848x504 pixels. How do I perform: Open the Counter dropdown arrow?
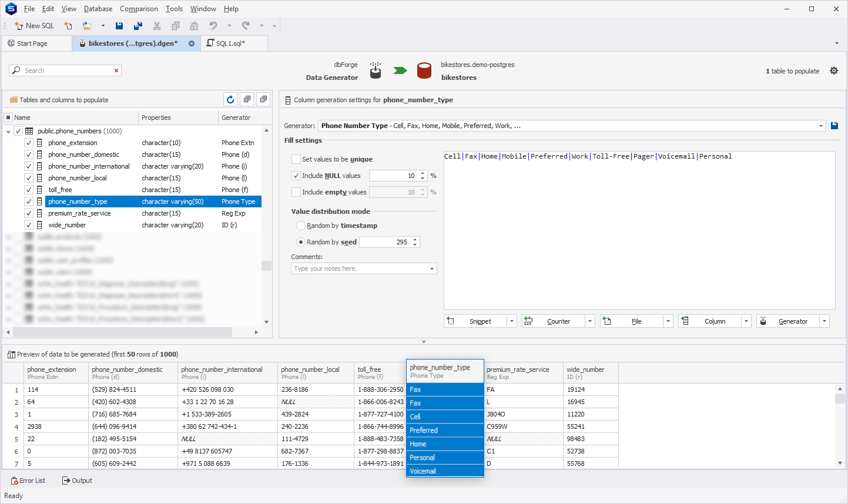pos(590,321)
